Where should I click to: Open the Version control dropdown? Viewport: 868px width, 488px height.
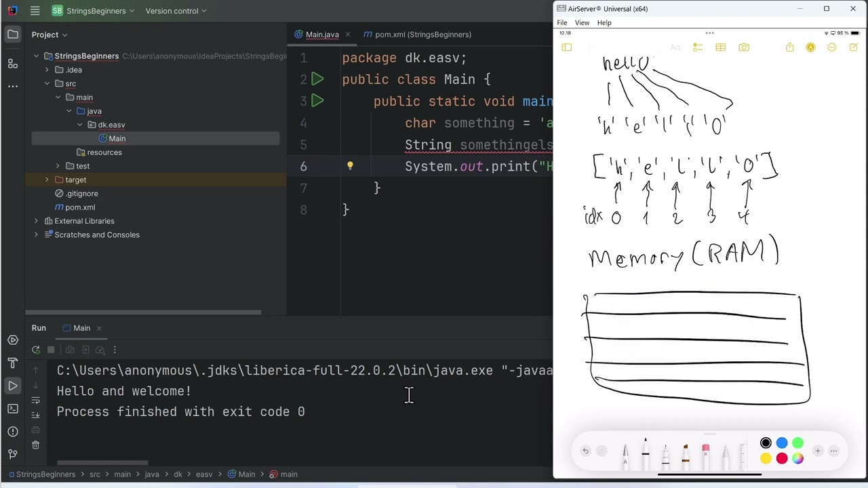[176, 11]
